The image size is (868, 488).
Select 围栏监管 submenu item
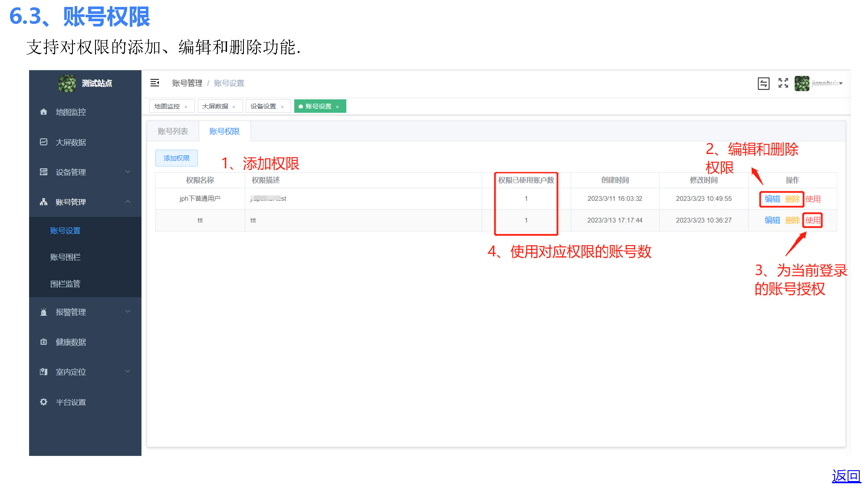tap(65, 284)
